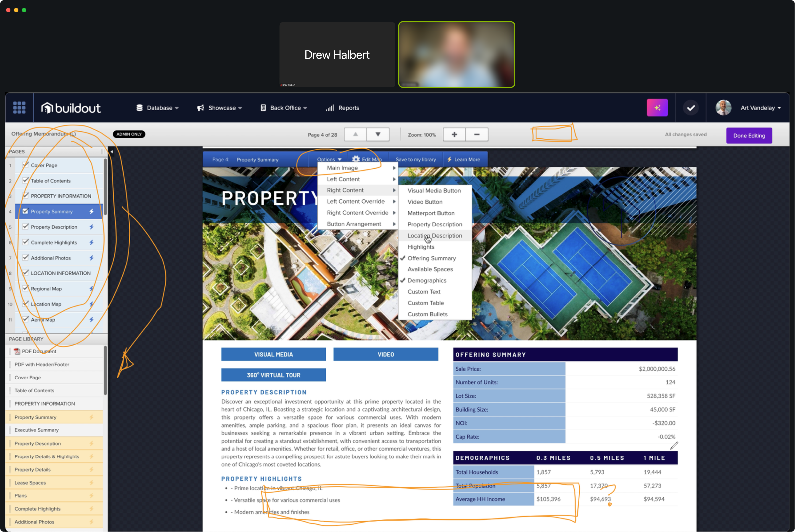Click the checkmark tasks icon in header
This screenshot has width=795, height=532.
click(x=691, y=108)
